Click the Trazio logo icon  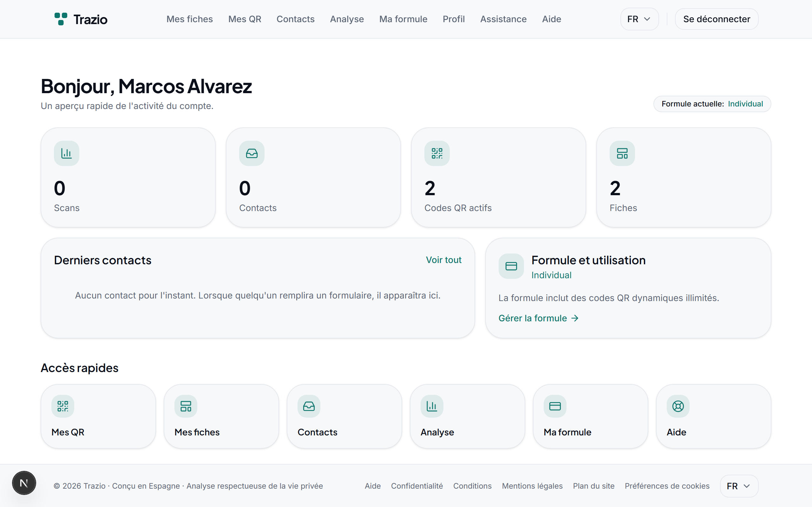pyautogui.click(x=61, y=19)
